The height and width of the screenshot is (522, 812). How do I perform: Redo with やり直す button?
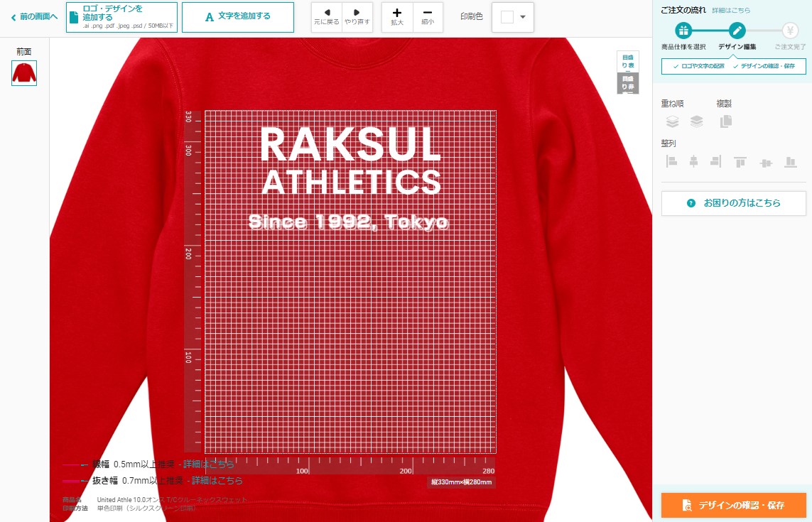click(357, 17)
